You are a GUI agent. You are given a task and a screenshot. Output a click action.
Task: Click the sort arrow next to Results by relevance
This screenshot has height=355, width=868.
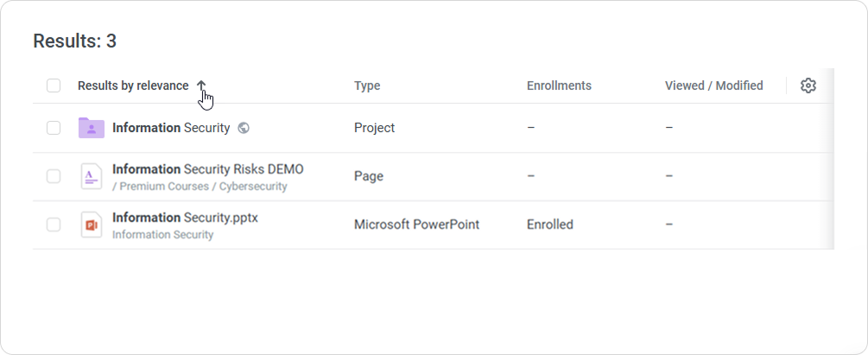201,86
